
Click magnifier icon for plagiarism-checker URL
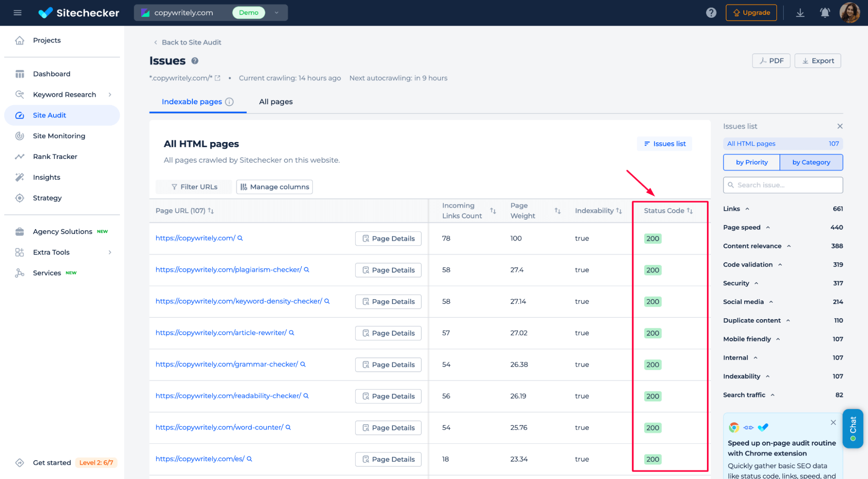coord(307,270)
